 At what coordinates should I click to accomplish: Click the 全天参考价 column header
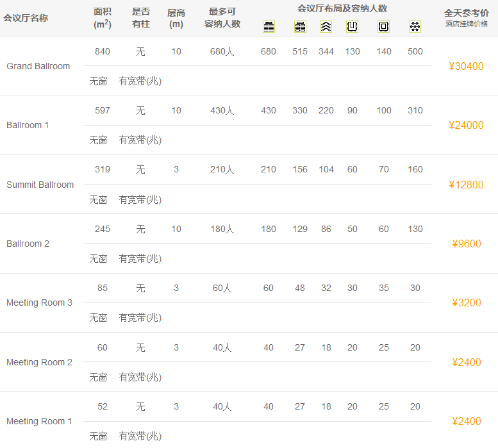[x=466, y=13]
